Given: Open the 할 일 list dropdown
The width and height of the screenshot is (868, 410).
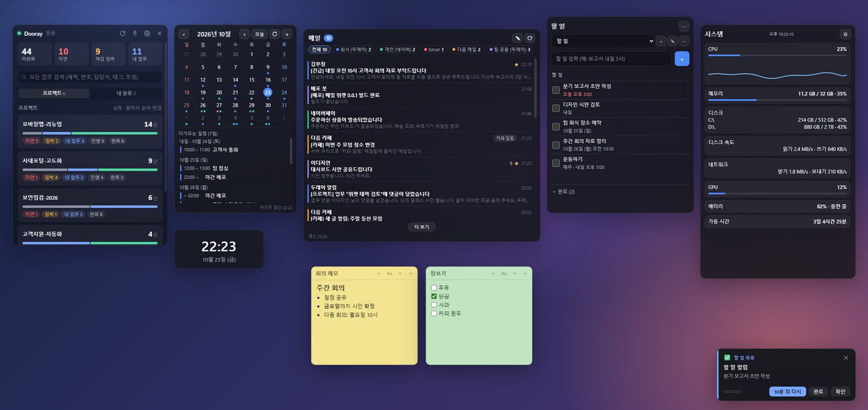Looking at the screenshot, I should coord(603,41).
